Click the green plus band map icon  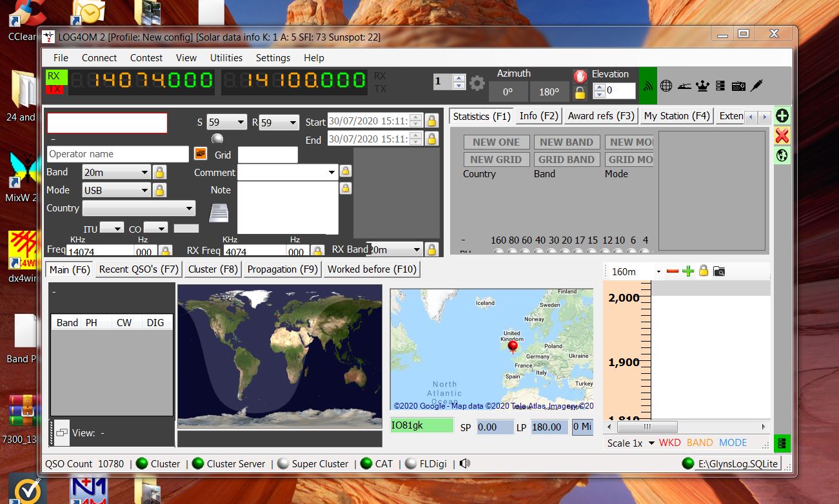pyautogui.click(x=688, y=271)
